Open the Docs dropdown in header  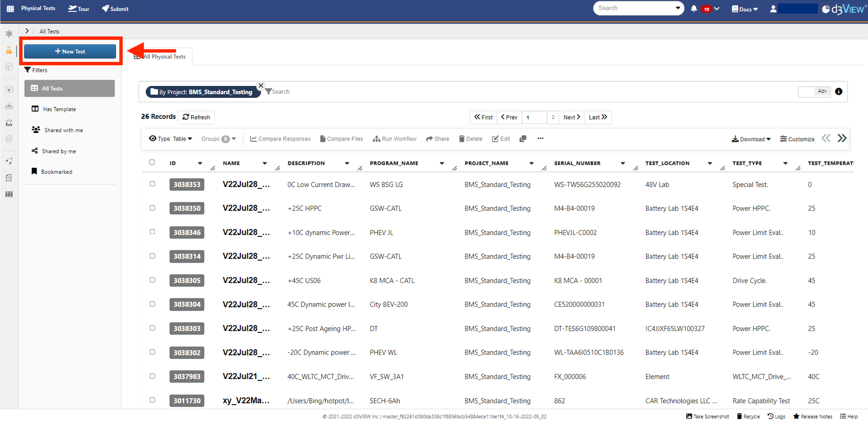coord(744,9)
